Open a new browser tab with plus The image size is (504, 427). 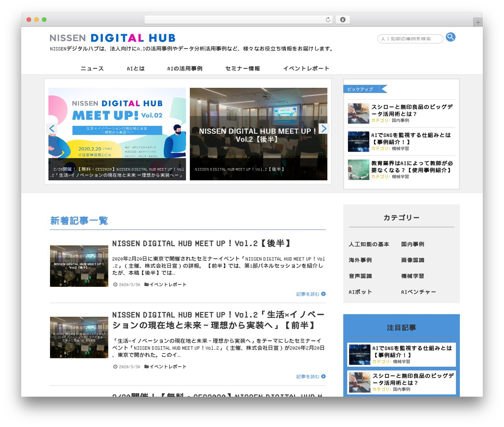tap(478, 22)
